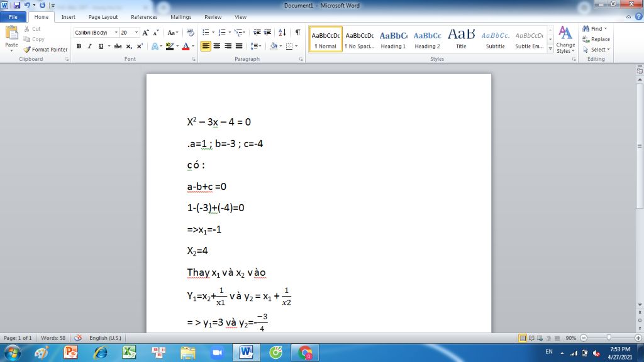Switch to the References tab
Viewport: 644px width, 362px height.
[x=144, y=17]
